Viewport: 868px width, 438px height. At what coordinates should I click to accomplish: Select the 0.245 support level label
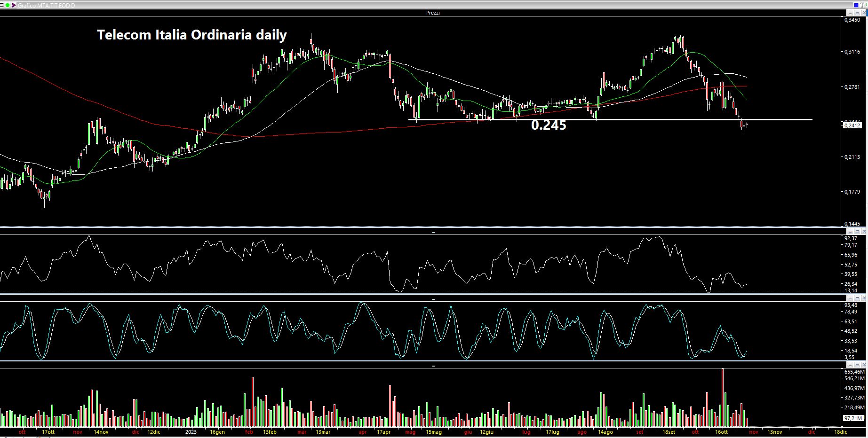[x=549, y=125]
